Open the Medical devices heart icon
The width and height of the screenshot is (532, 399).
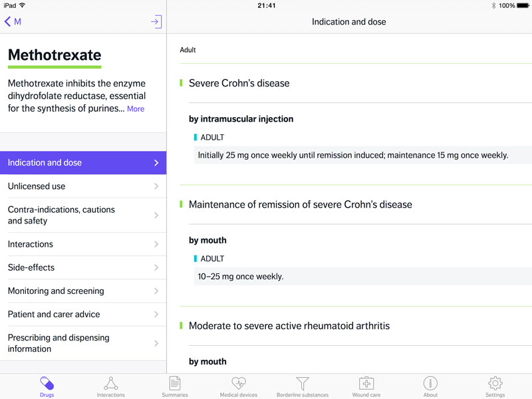pos(239,384)
